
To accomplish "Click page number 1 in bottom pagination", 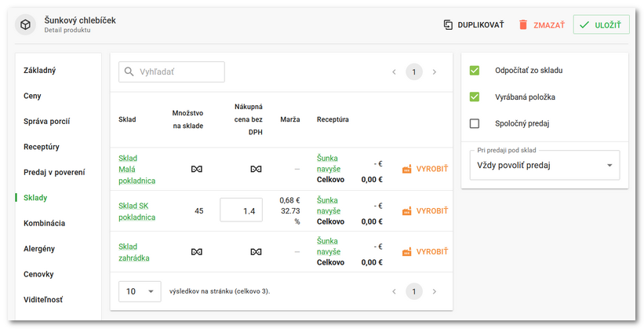I will click(x=414, y=291).
